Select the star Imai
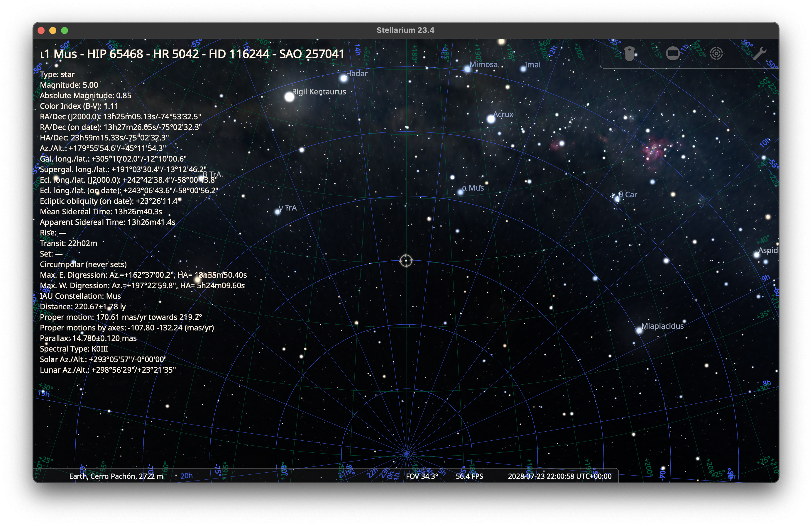The height and width of the screenshot is (526, 812). pyautogui.click(x=523, y=69)
